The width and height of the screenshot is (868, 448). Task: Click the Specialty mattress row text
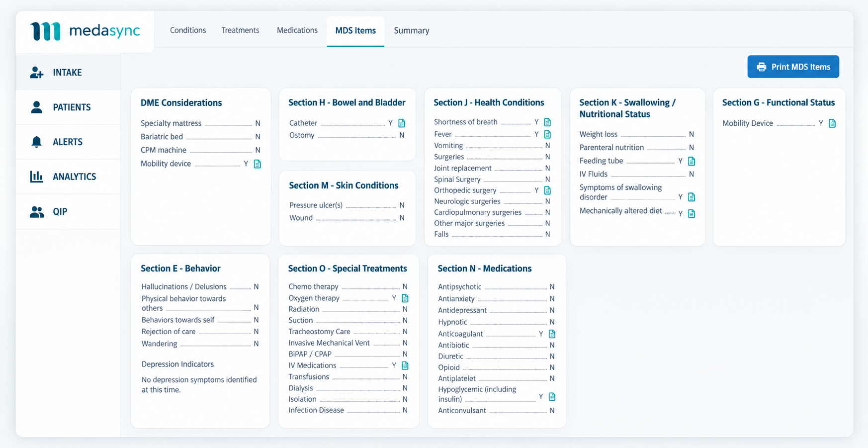coord(171,123)
